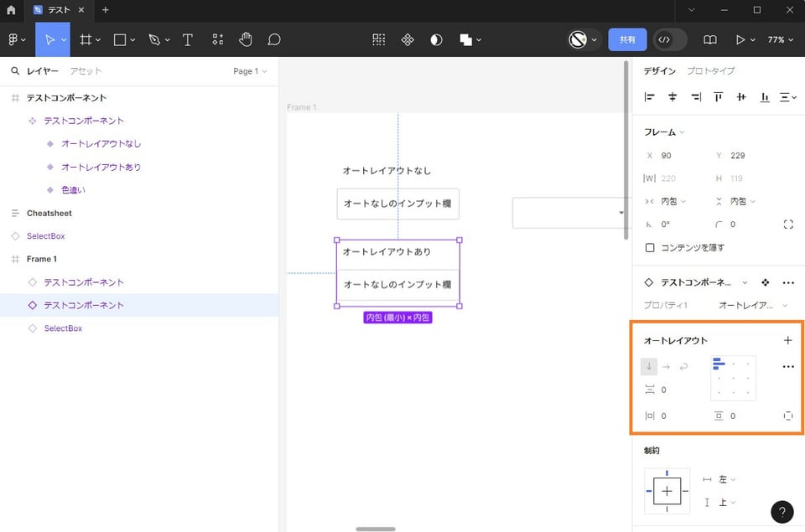Click the contrast mask icon in toolbar
Viewport: 805px width, 532px height.
(x=436, y=39)
